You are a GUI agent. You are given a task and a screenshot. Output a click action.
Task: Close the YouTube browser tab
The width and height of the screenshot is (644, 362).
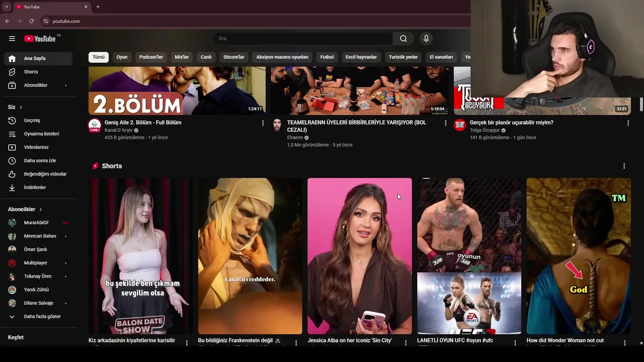click(86, 7)
